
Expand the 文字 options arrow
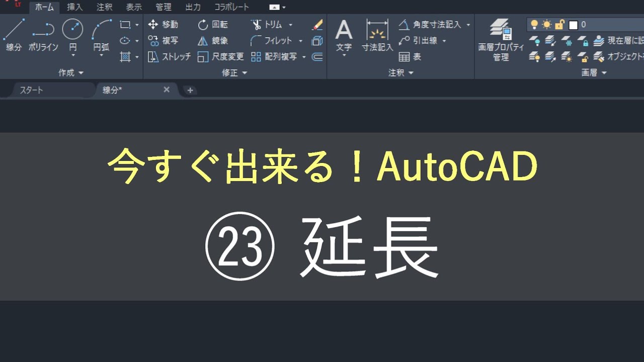(x=344, y=55)
